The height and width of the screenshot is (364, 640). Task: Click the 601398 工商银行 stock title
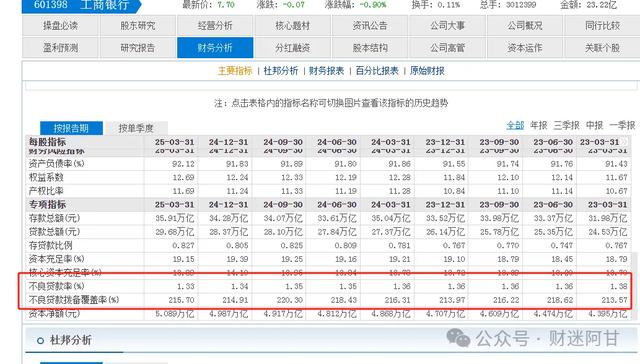tap(81, 5)
